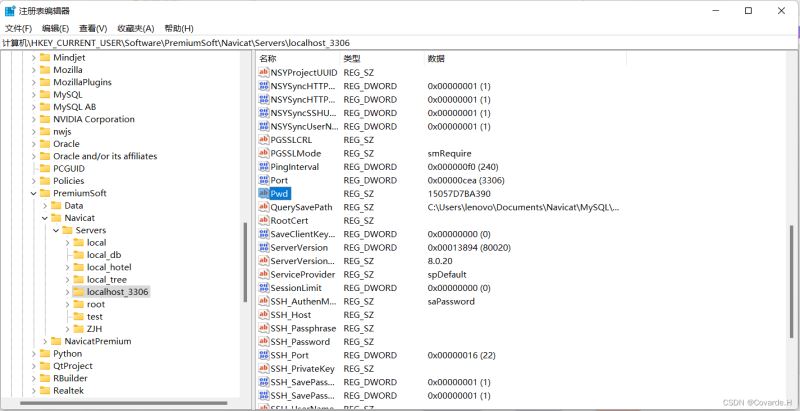Viewport: 800px width, 411px height.
Task: Expand the localhost_3306 tree node
Action: 67,292
